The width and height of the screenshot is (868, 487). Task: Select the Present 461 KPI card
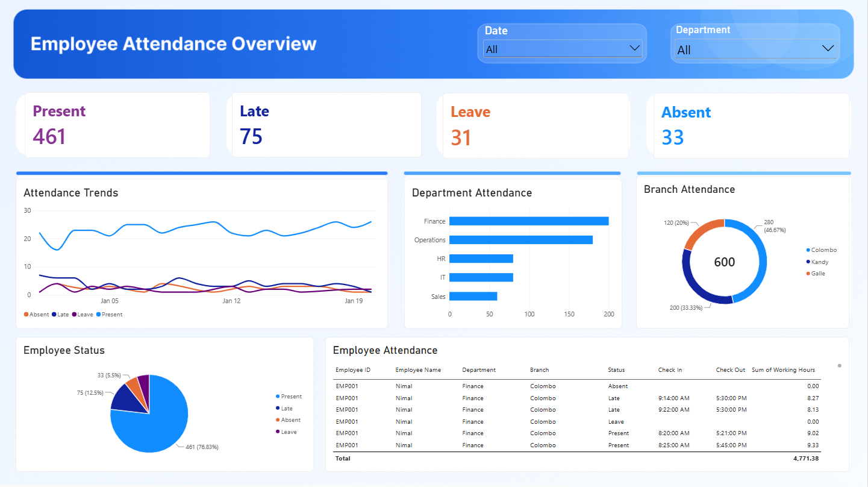click(x=117, y=125)
